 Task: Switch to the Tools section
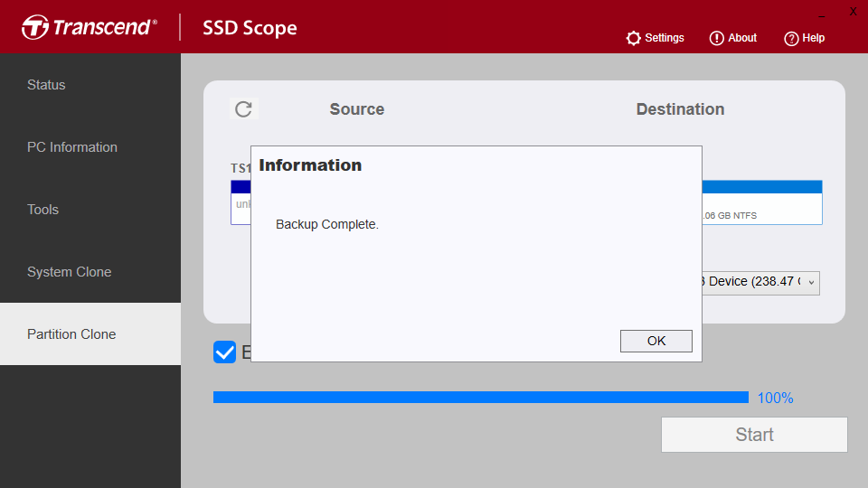(90, 210)
